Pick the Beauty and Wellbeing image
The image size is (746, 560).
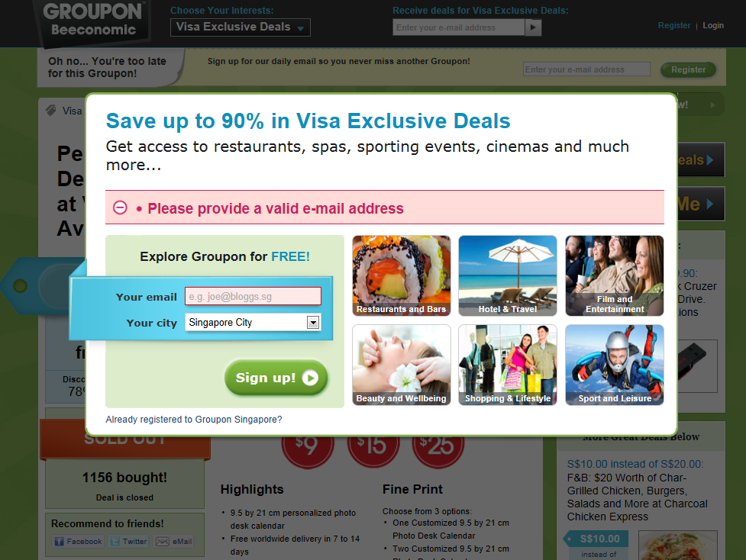(402, 365)
